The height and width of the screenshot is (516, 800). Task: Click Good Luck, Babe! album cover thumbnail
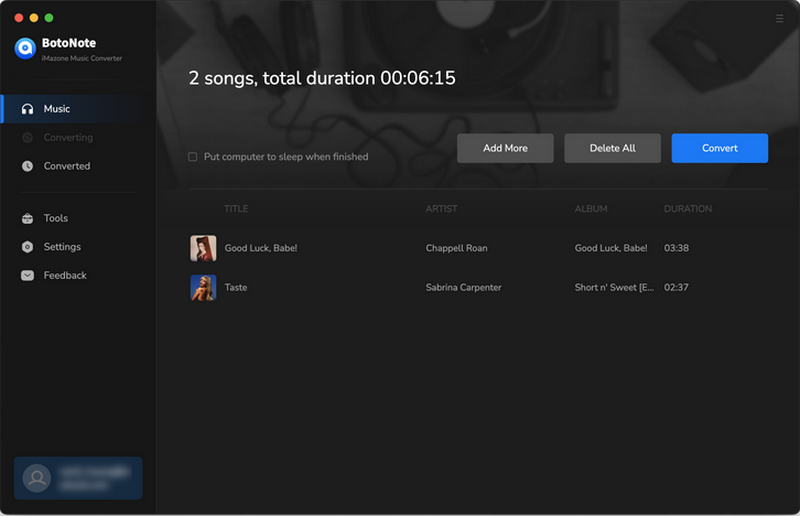point(203,248)
